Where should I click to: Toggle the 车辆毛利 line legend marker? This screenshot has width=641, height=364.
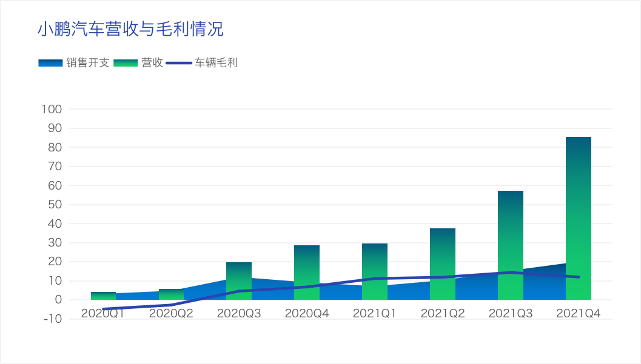tap(179, 63)
